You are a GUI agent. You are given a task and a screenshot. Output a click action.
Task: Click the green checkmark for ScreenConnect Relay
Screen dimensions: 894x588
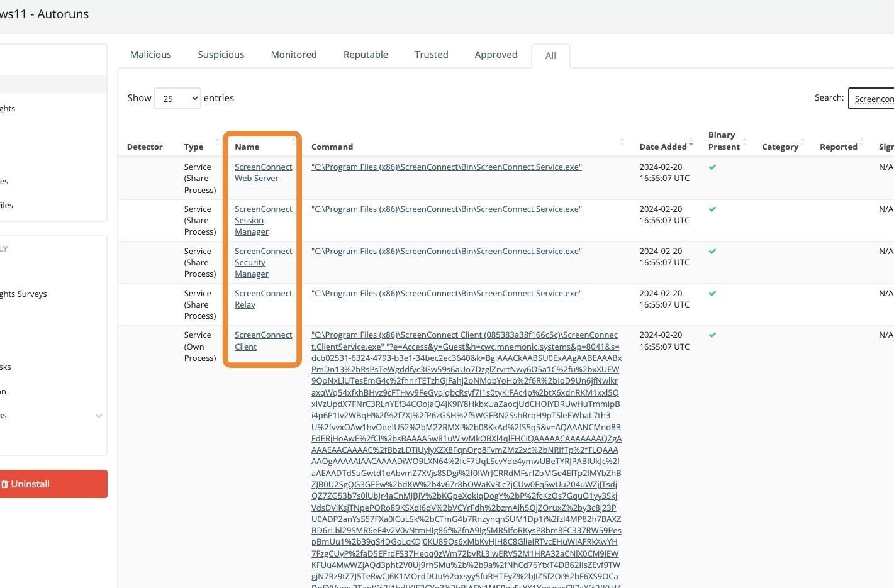coord(712,293)
